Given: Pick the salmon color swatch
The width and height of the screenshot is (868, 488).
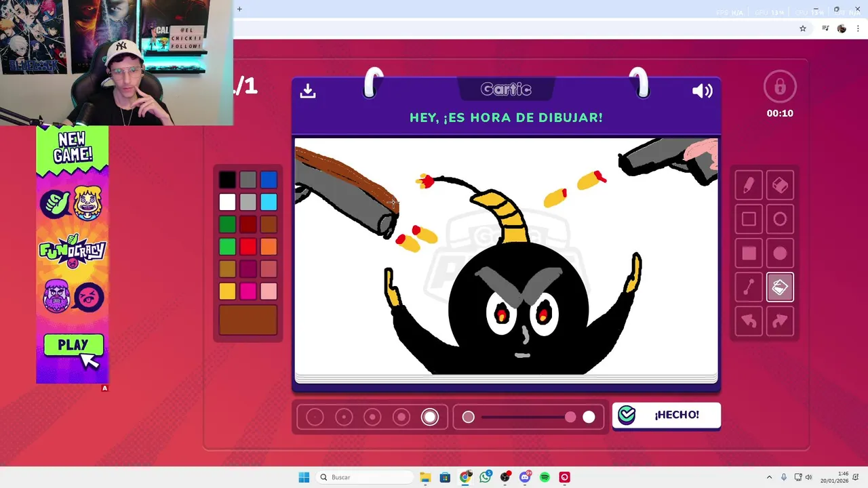Looking at the screenshot, I should [269, 269].
